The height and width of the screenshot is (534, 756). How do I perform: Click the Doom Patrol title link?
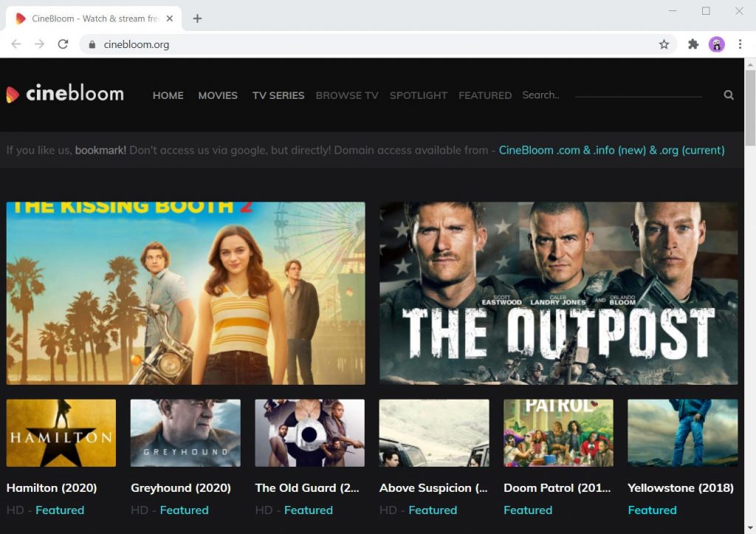point(557,487)
